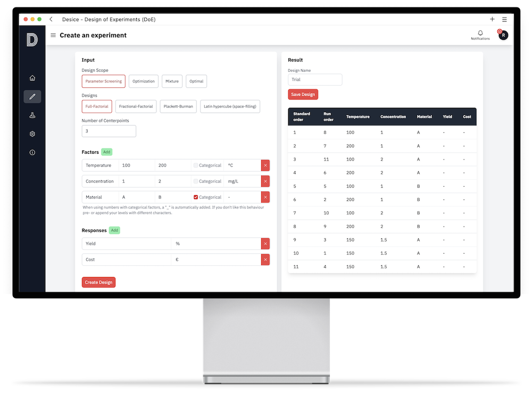Click the Create Design button
The width and height of the screenshot is (532, 393).
pos(98,282)
